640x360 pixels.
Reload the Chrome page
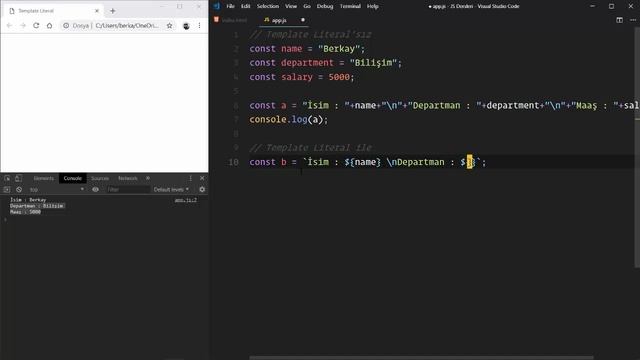click(36, 25)
